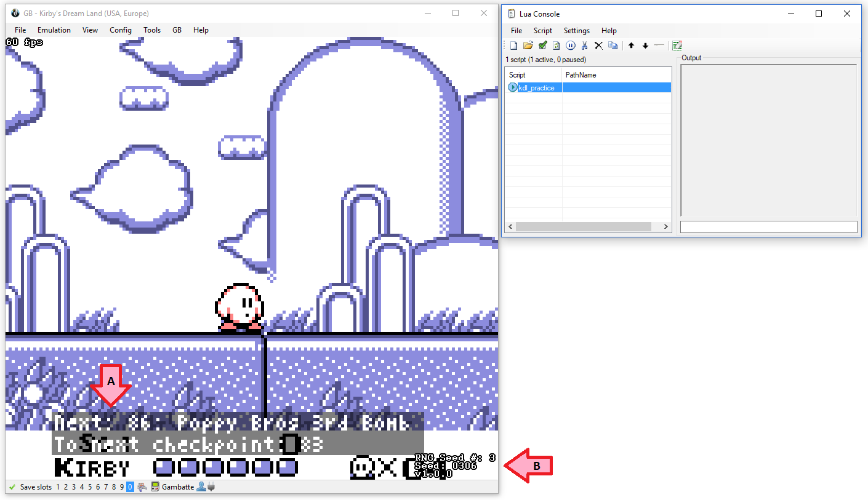Click the Reload Script refresh icon
The width and height of the screenshot is (868, 500).
556,46
